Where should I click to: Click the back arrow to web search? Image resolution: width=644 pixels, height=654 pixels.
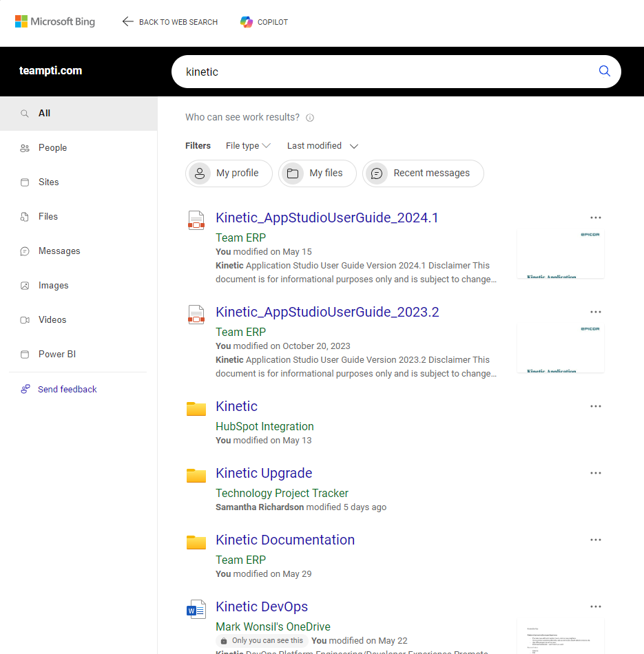point(127,22)
